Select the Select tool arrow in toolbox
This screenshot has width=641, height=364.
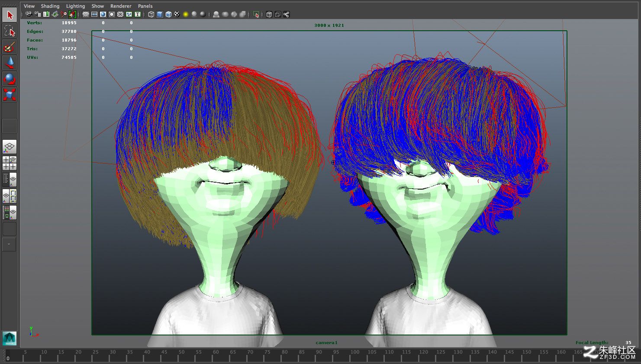pyautogui.click(x=10, y=15)
